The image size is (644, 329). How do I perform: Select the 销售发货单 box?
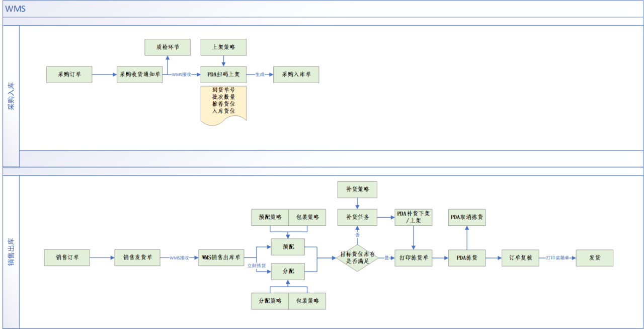coord(137,257)
